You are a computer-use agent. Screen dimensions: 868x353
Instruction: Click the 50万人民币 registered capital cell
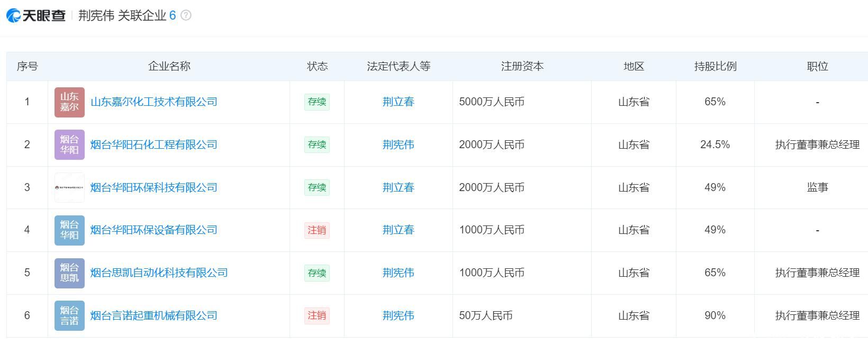click(x=486, y=315)
